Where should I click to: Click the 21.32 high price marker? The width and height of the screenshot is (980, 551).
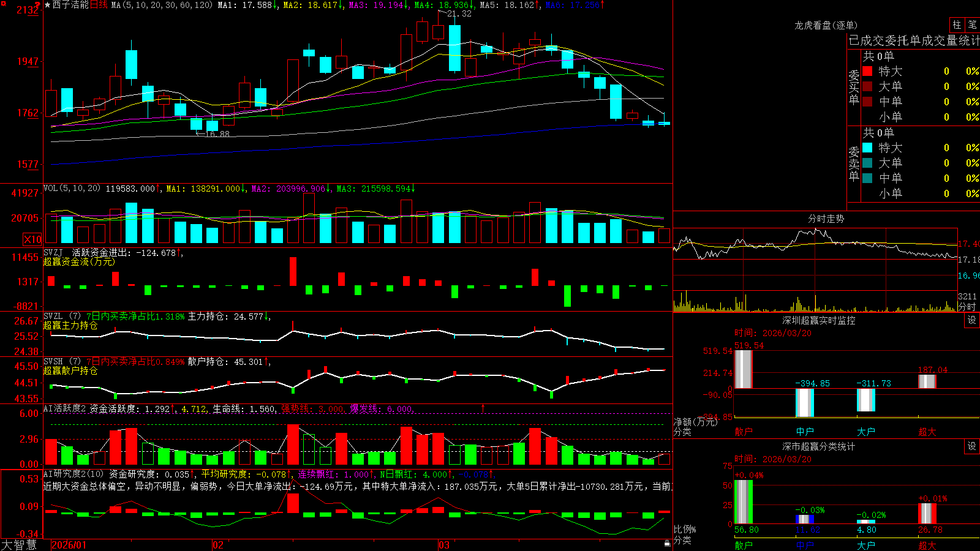point(459,13)
